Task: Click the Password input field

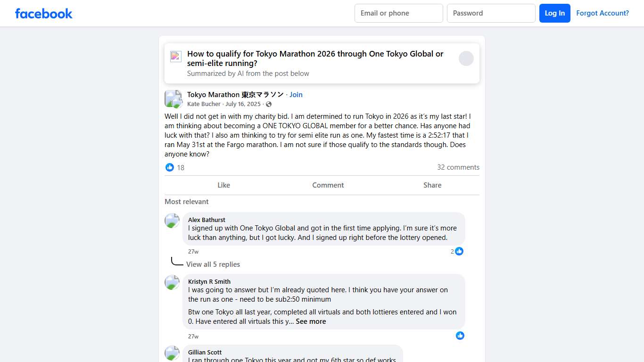Action: (491, 13)
